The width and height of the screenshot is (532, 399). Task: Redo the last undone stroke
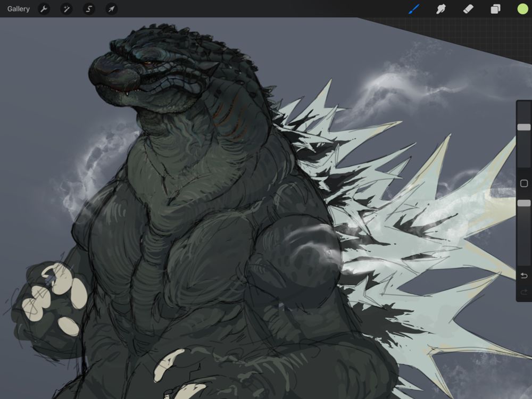[524, 292]
